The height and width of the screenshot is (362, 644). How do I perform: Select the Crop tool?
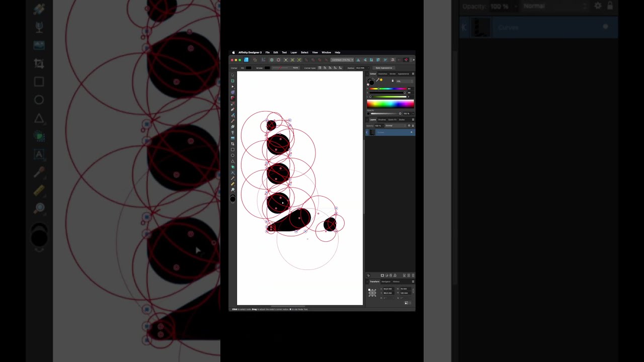[x=232, y=144]
